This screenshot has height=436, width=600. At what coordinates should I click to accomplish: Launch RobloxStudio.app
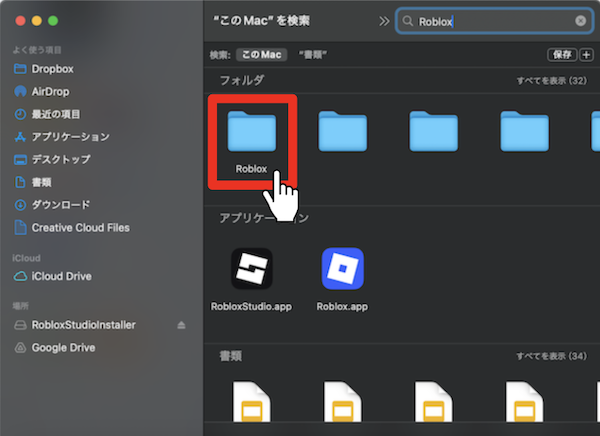tap(252, 270)
